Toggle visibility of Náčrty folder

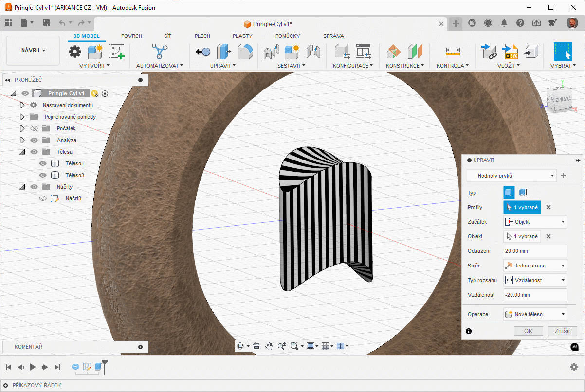pyautogui.click(x=34, y=187)
